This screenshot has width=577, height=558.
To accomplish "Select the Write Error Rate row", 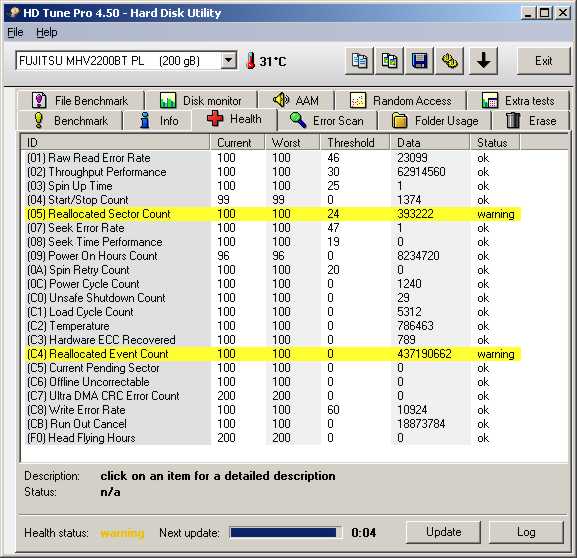I will pyautogui.click(x=273, y=410).
